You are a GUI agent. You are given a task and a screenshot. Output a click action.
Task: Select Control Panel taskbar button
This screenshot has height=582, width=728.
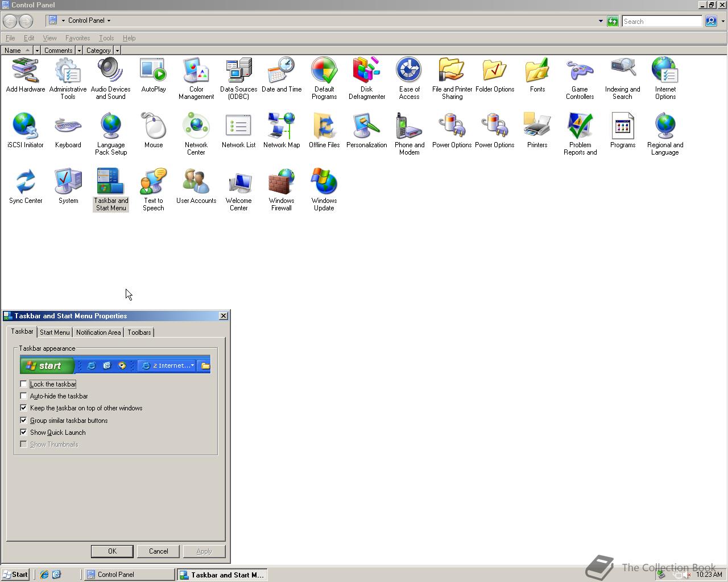point(130,575)
